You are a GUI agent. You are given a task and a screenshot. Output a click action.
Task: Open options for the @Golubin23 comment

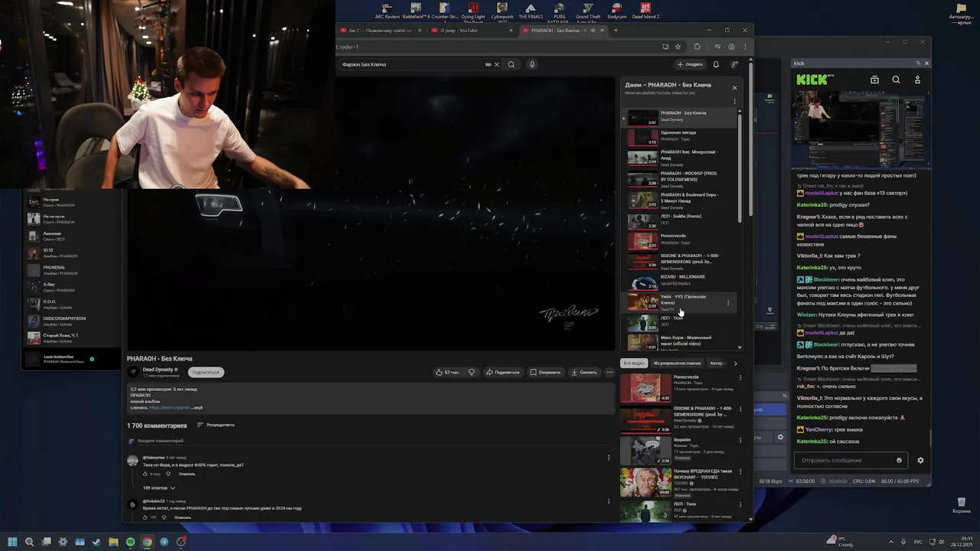pyautogui.click(x=609, y=501)
